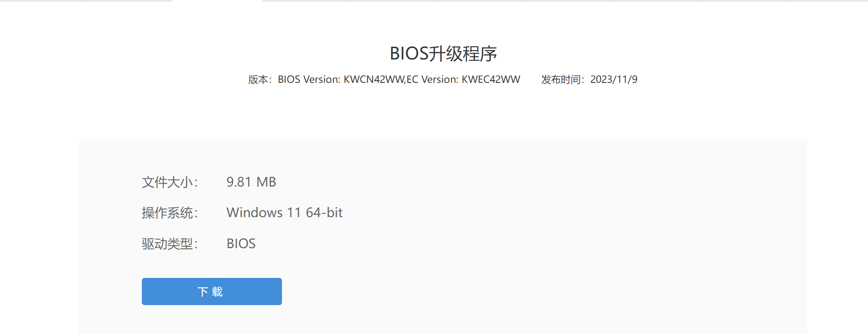
Task: Click the BIOS Version: text in version line
Action: pos(309,79)
